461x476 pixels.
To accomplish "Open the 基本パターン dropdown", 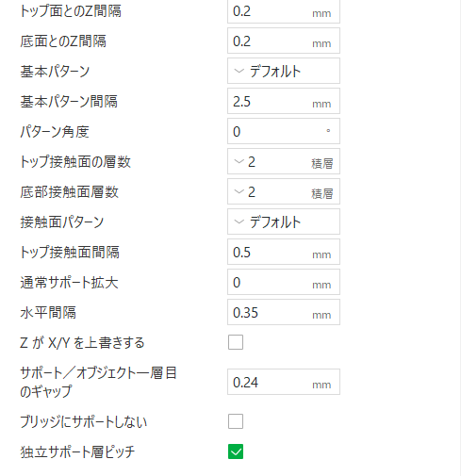I will click(x=284, y=71).
